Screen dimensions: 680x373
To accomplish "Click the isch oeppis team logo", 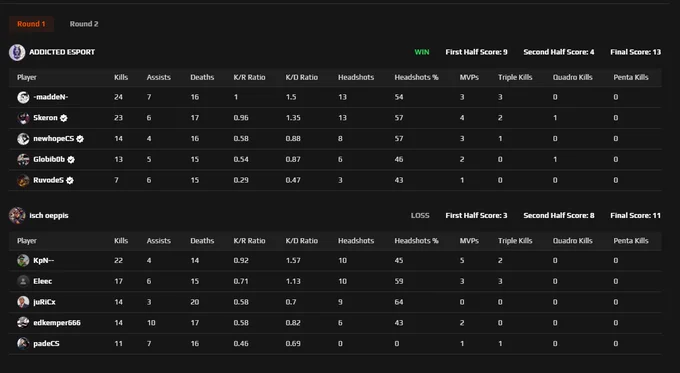I will pos(17,216).
